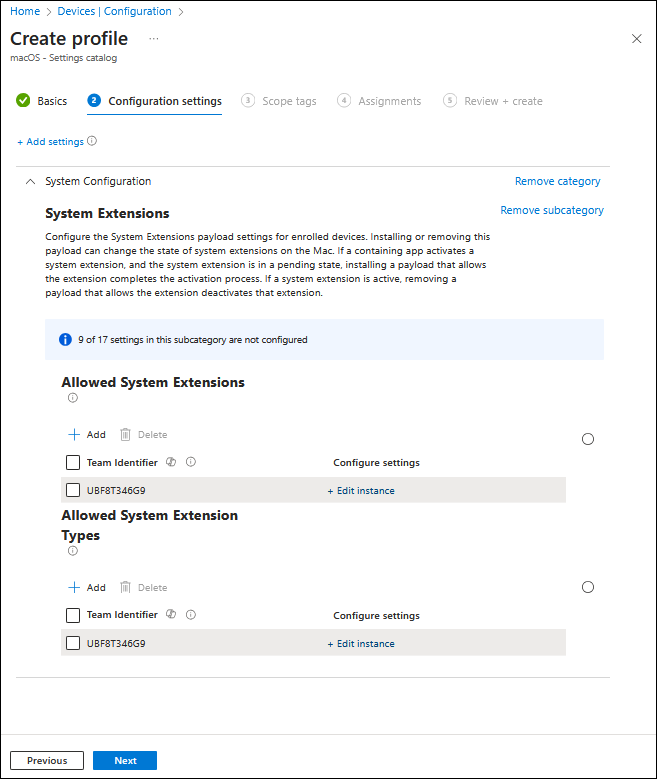Image resolution: width=657 pixels, height=779 pixels.
Task: Click breadcrumb chevron after Devices | Configuration
Action: [181, 11]
